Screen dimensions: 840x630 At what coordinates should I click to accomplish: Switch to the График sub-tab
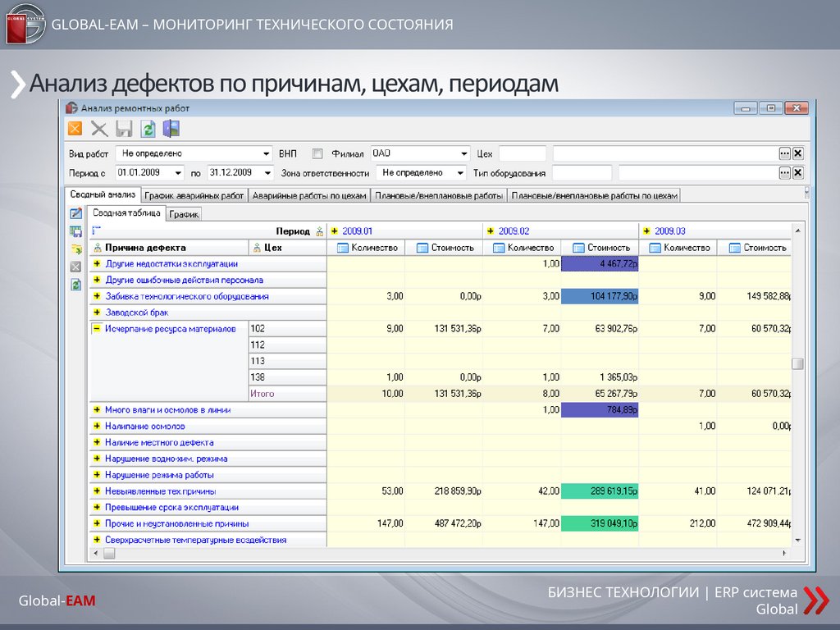pos(185,214)
